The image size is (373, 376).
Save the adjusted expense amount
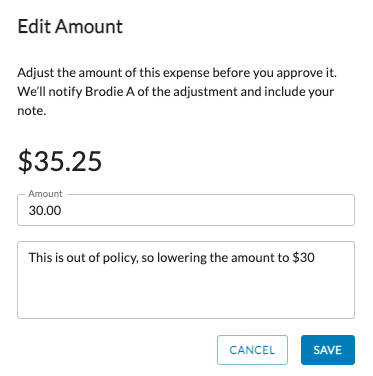click(328, 350)
